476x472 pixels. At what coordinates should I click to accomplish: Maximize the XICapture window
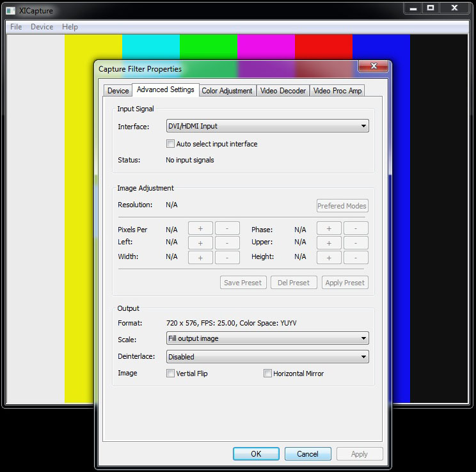[x=431, y=8]
